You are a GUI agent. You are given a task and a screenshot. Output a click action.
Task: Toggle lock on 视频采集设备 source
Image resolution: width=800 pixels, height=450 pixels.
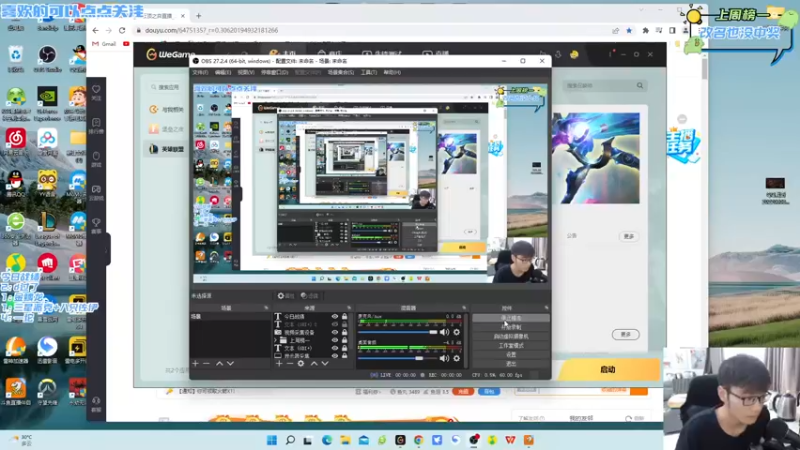[344, 332]
